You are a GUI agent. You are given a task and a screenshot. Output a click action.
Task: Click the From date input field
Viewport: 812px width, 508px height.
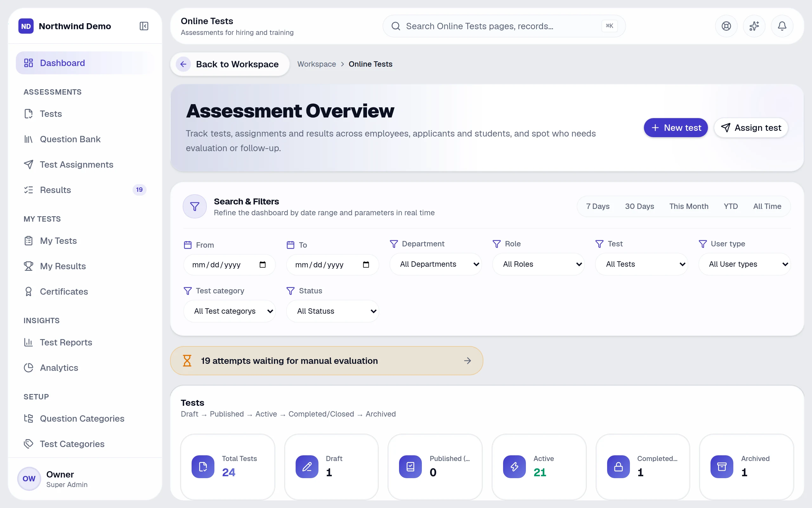230,265
